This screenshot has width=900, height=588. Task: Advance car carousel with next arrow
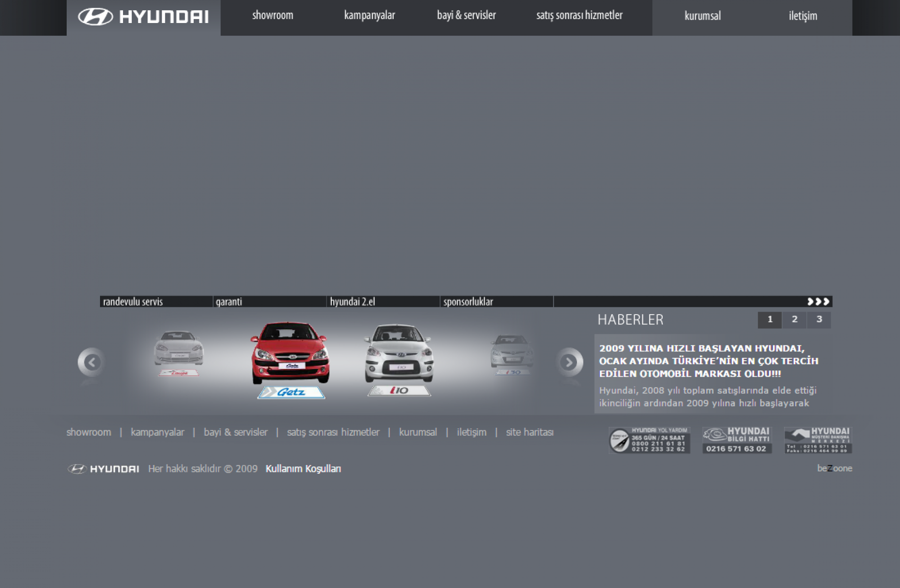pyautogui.click(x=569, y=362)
